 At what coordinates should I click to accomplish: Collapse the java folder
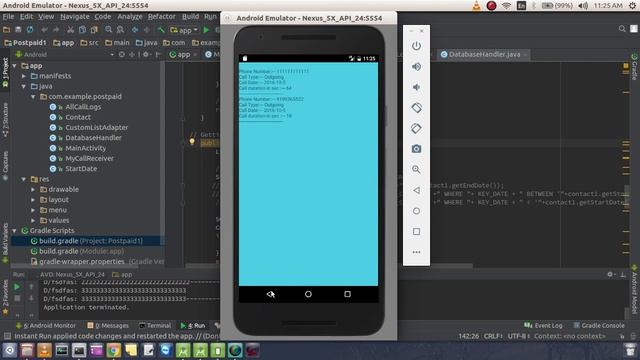click(x=24, y=86)
